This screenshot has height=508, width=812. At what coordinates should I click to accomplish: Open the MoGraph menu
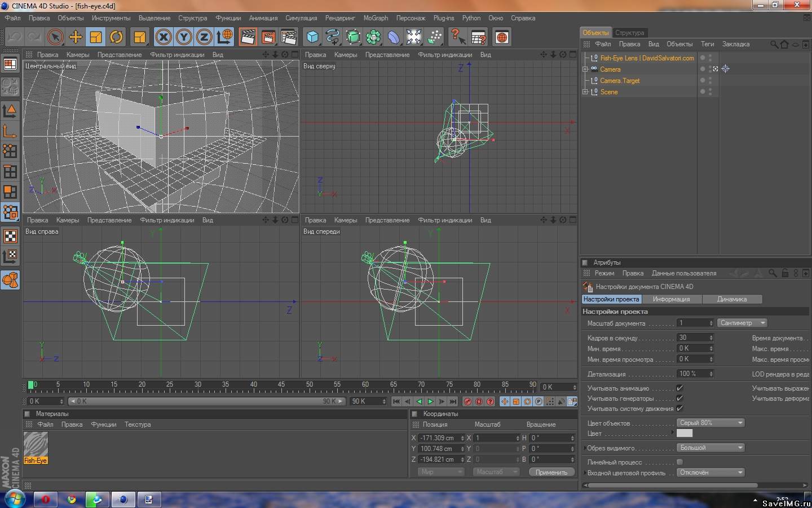click(x=376, y=18)
